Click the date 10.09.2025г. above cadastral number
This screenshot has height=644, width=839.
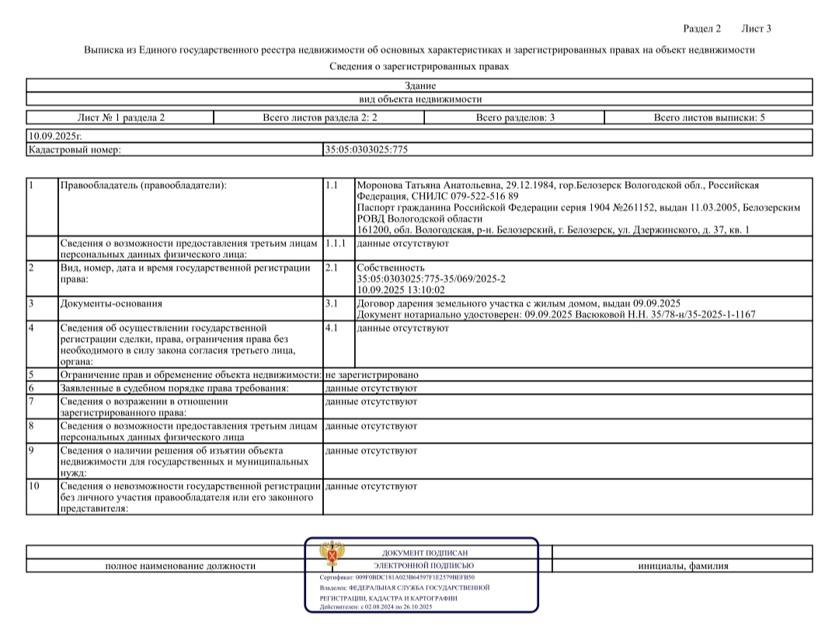(54, 136)
